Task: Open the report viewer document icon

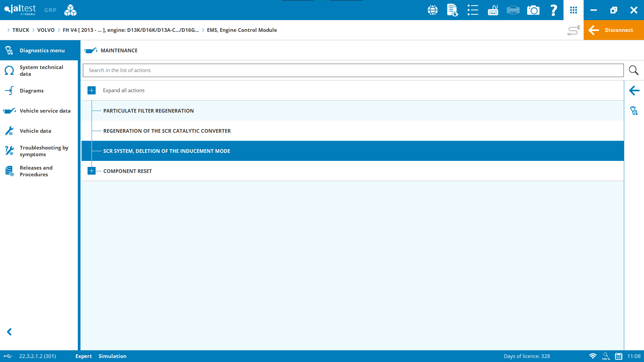Action: tap(452, 10)
